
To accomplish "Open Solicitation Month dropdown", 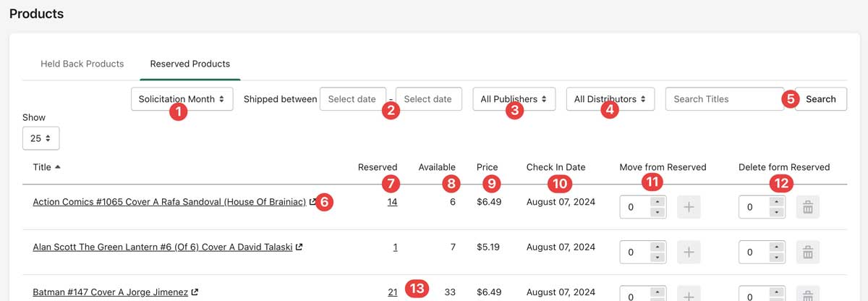I will point(182,99).
